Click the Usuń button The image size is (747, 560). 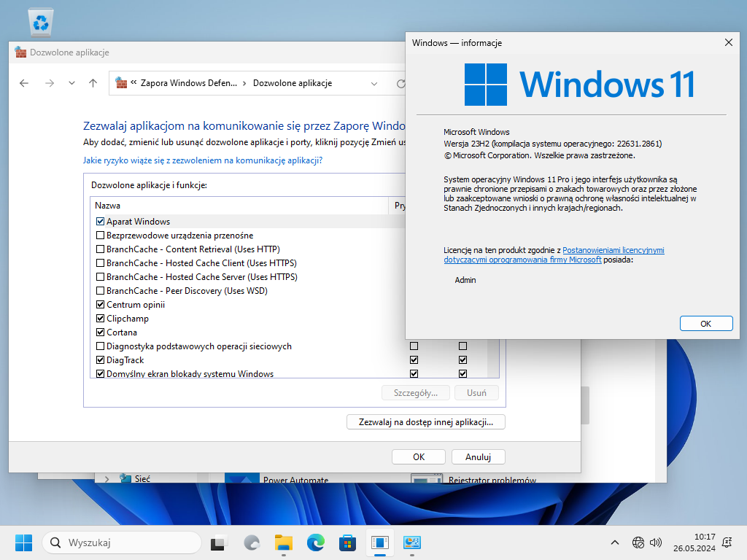[x=476, y=393]
